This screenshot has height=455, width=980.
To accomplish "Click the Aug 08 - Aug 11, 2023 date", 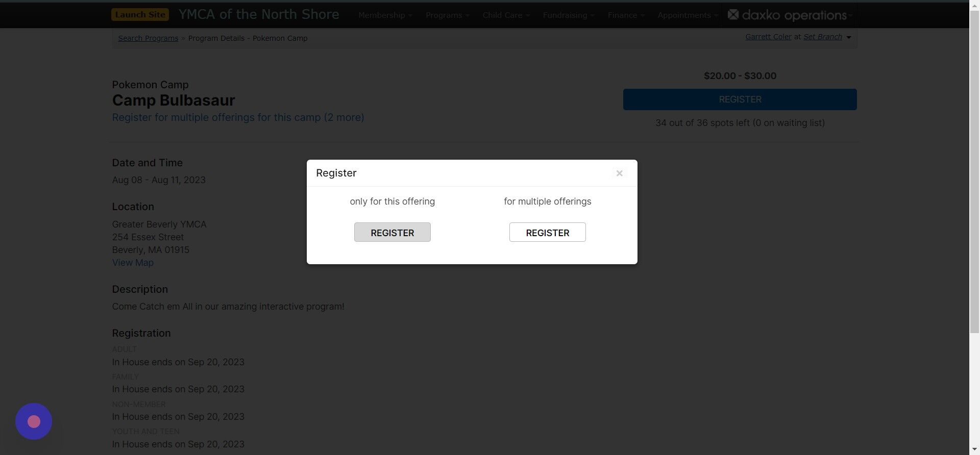I will (159, 180).
